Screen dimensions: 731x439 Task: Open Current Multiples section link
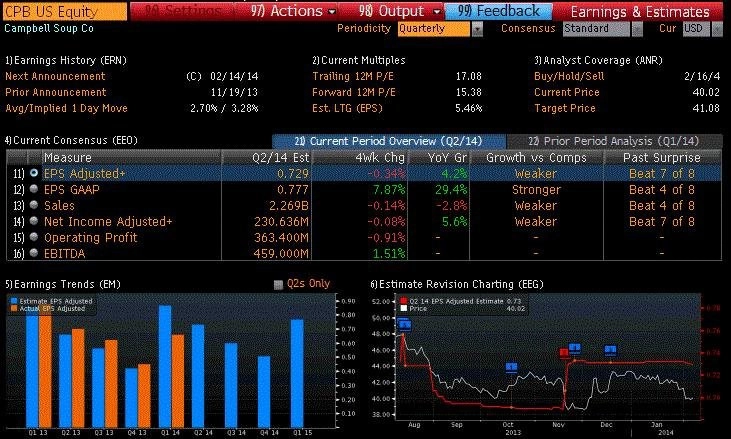359,60
